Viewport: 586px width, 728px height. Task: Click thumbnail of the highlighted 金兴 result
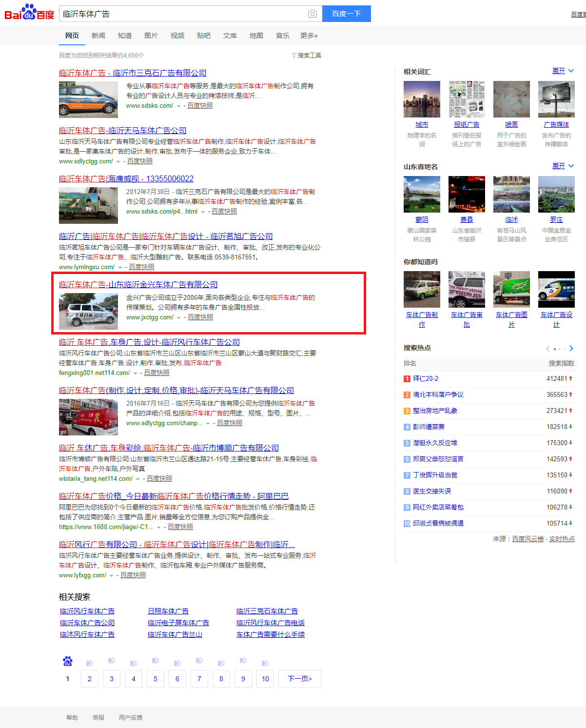pos(88,309)
